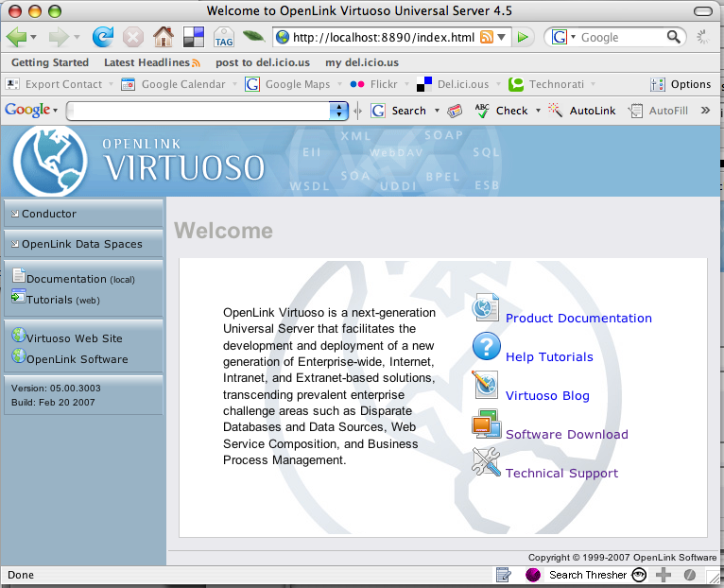Open the Help Tutorials link
This screenshot has width=724, height=588.
tap(549, 357)
